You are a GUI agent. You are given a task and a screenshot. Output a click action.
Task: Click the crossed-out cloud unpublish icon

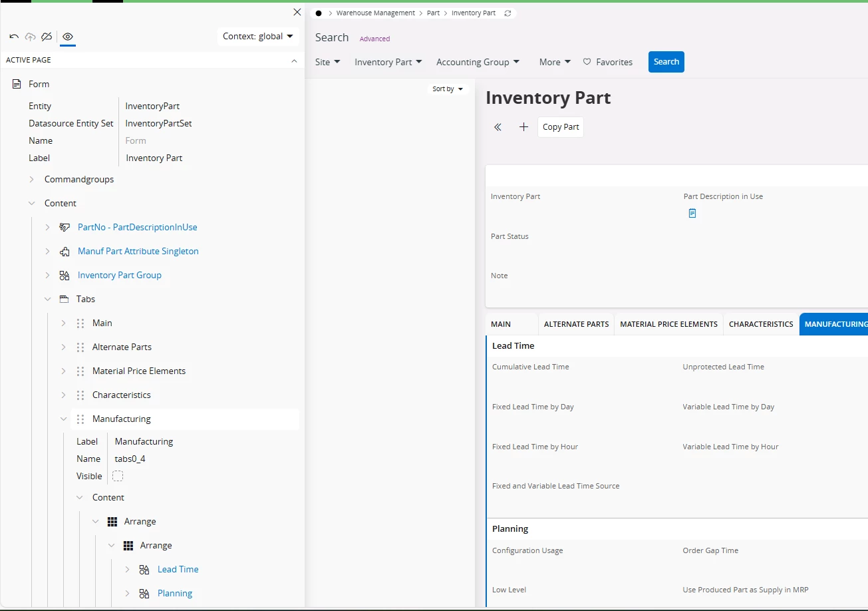pos(47,37)
